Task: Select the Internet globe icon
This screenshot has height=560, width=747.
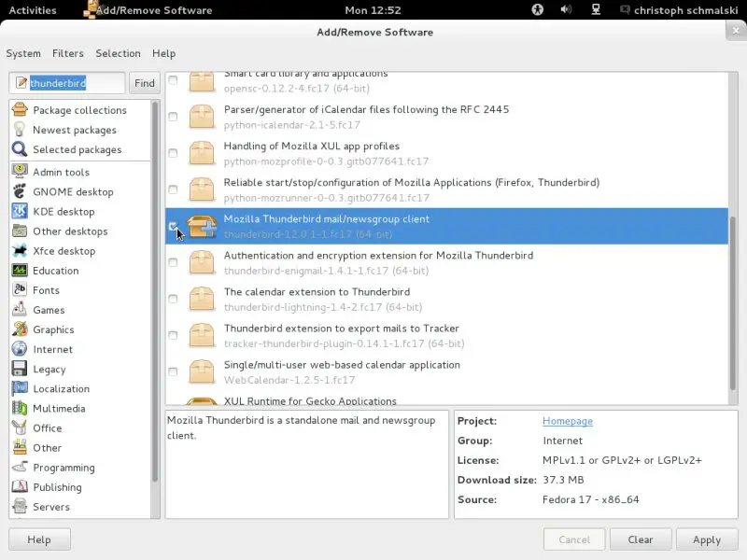Action: click(20, 349)
